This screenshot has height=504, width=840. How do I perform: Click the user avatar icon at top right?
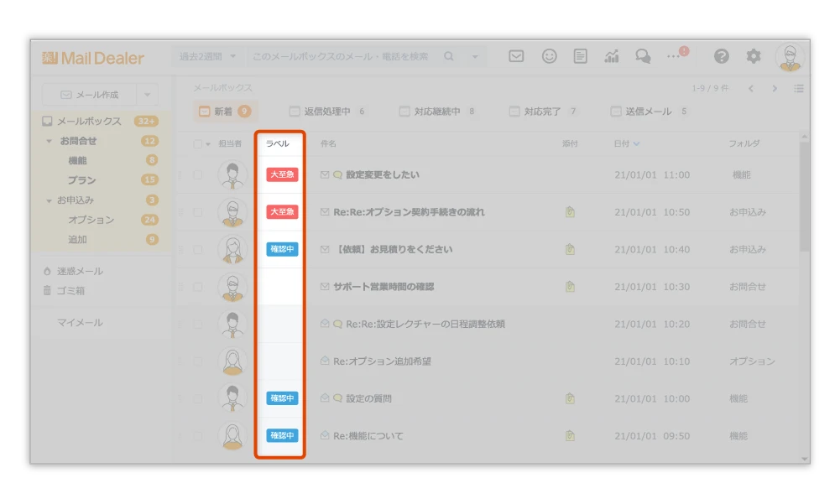coord(787,56)
